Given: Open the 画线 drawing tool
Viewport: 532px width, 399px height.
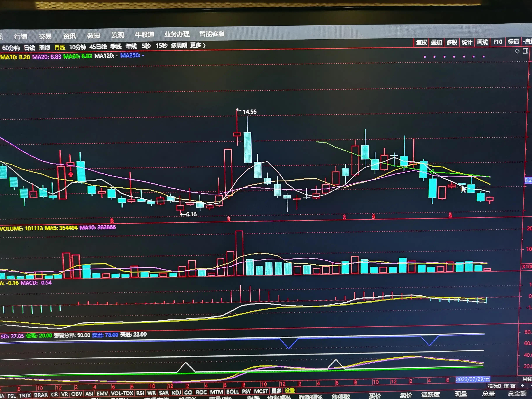Looking at the screenshot, I should click(x=482, y=42).
